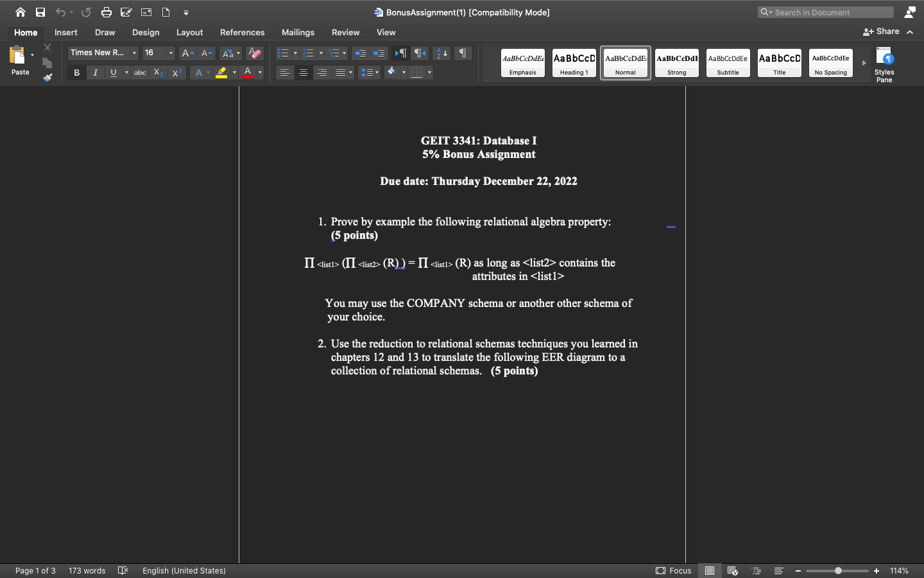Click the Search in Document field

(825, 12)
